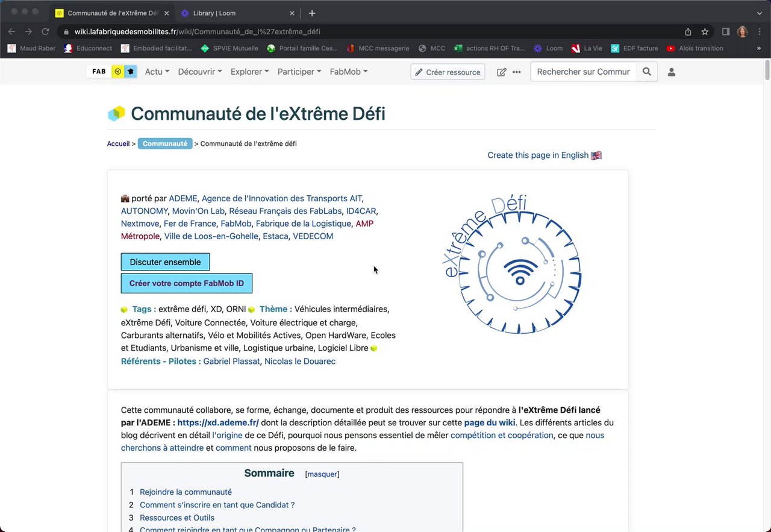Viewport: 771px width, 532px height.
Task: Open the Nicolas le Douarec link
Action: [300, 361]
